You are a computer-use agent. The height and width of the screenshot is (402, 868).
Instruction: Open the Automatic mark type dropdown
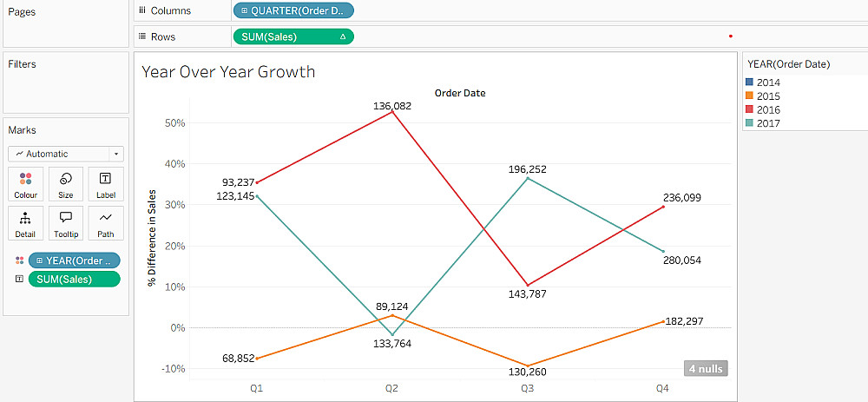pyautogui.click(x=66, y=154)
